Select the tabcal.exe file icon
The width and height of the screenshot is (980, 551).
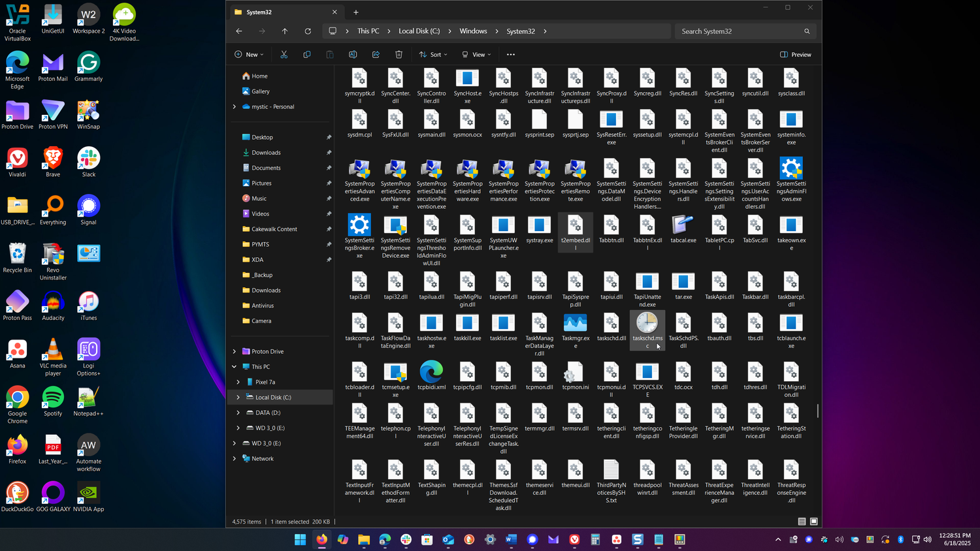(683, 225)
